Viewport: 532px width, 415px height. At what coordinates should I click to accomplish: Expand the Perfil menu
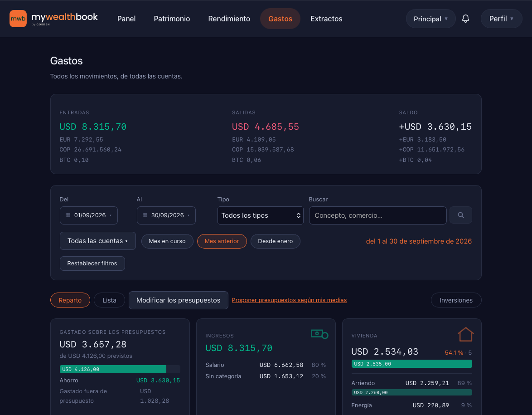[501, 19]
